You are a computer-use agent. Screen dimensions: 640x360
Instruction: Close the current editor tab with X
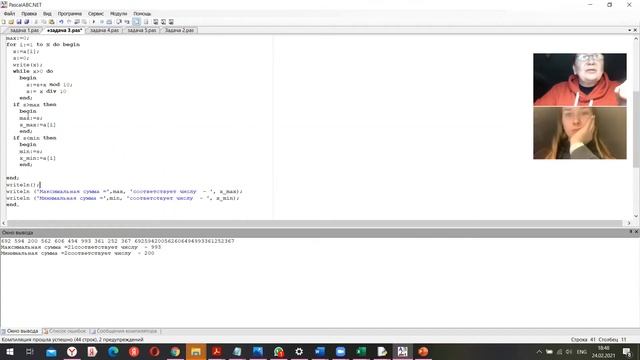coord(635,30)
